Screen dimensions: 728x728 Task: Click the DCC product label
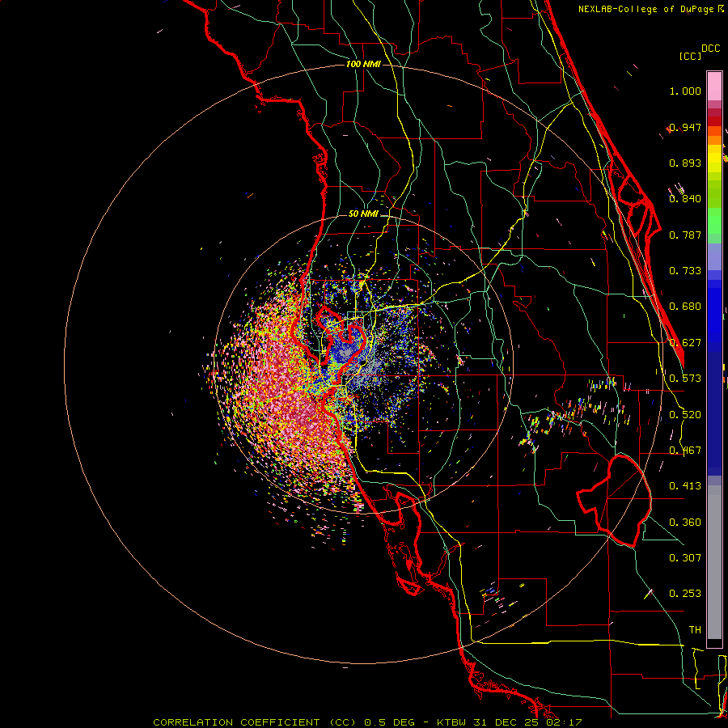(x=710, y=49)
